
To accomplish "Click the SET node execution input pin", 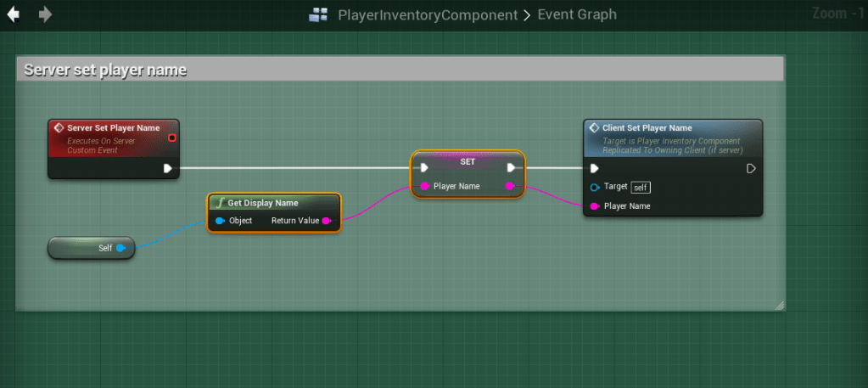I will [424, 168].
